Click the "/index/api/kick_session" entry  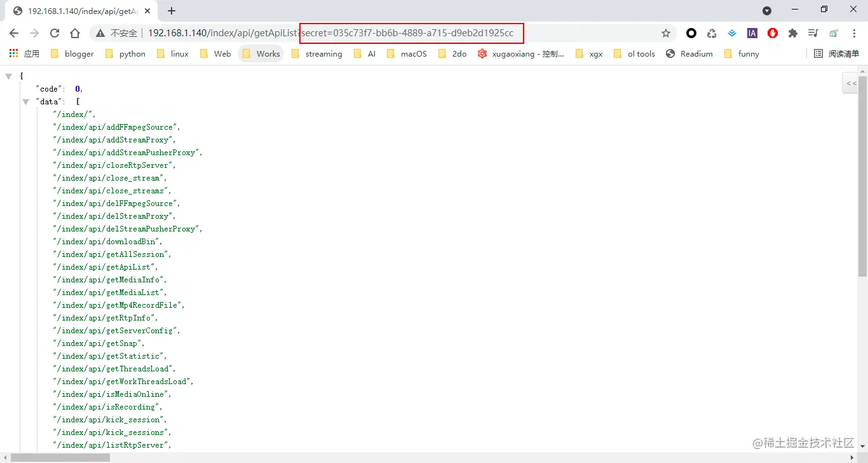click(x=110, y=420)
